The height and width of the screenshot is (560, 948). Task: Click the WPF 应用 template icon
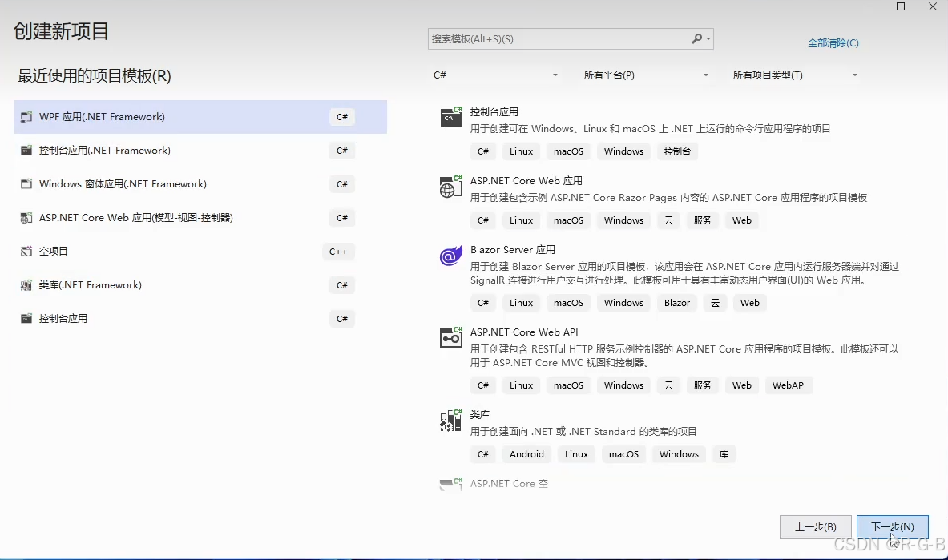click(26, 117)
